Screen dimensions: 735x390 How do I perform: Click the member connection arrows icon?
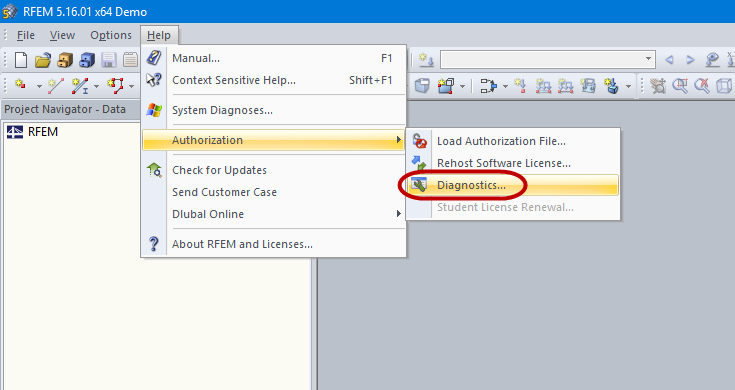[488, 86]
